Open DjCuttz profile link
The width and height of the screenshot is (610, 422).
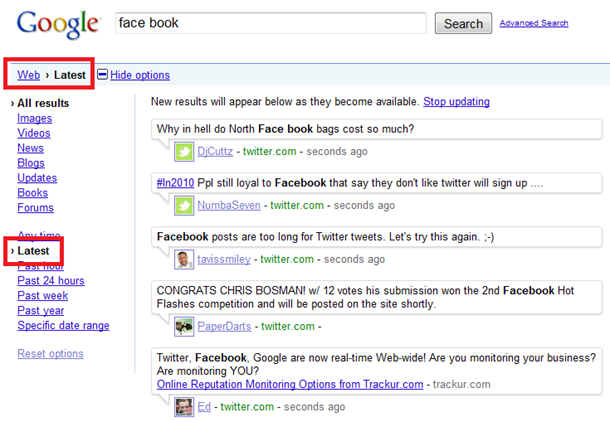pyautogui.click(x=215, y=151)
